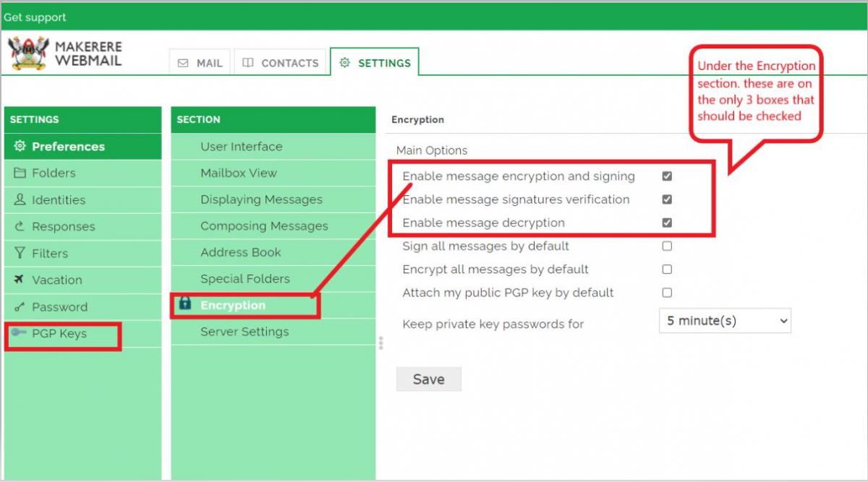Click the 'Keep private key passwords for' label
The image size is (868, 482).
click(x=493, y=324)
